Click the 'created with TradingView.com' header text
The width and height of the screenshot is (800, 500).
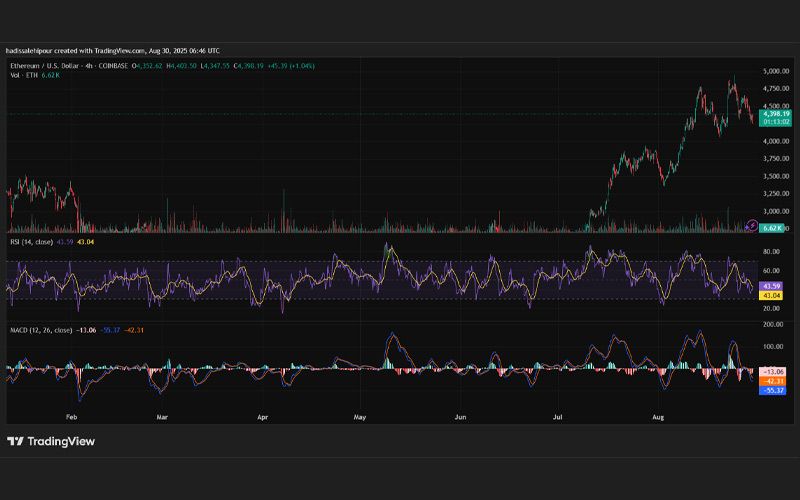tap(99, 51)
